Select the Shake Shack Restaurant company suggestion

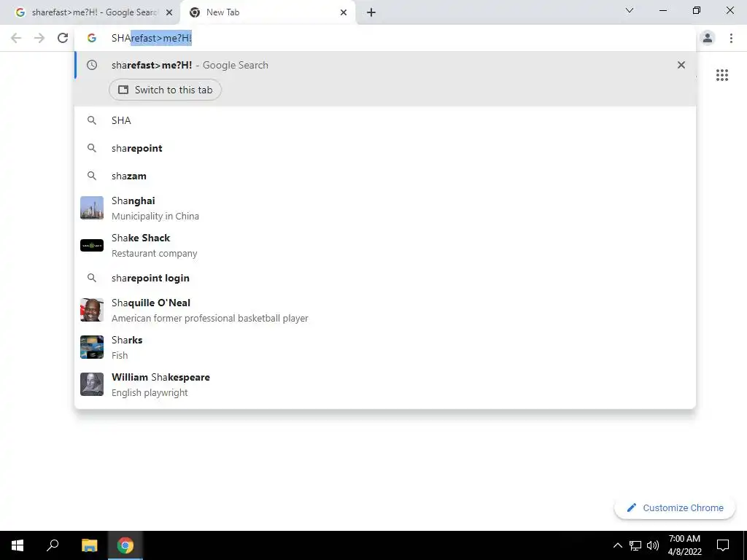click(385, 245)
